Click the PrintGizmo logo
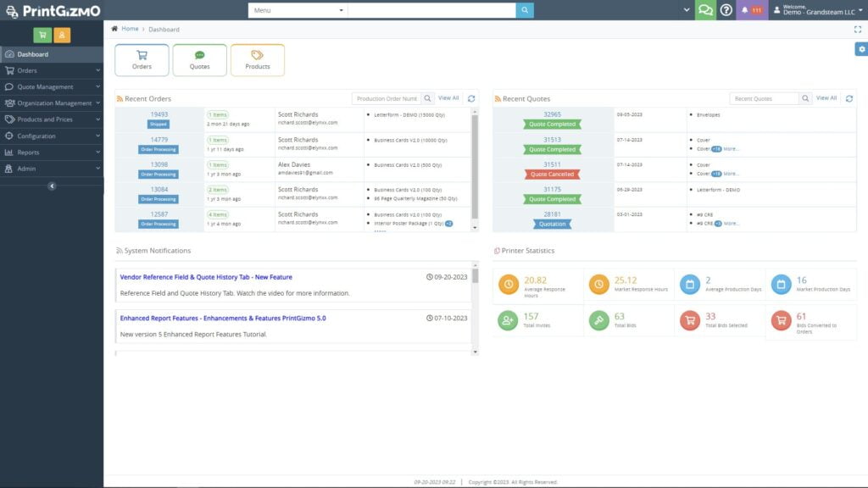This screenshot has height=488, width=868. click(x=53, y=10)
